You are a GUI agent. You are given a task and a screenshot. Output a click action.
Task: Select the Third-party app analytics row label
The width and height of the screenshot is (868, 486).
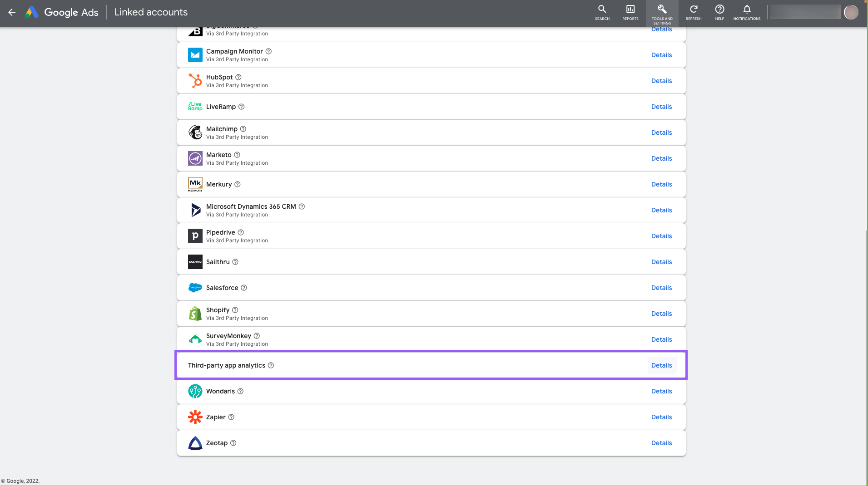pos(227,365)
